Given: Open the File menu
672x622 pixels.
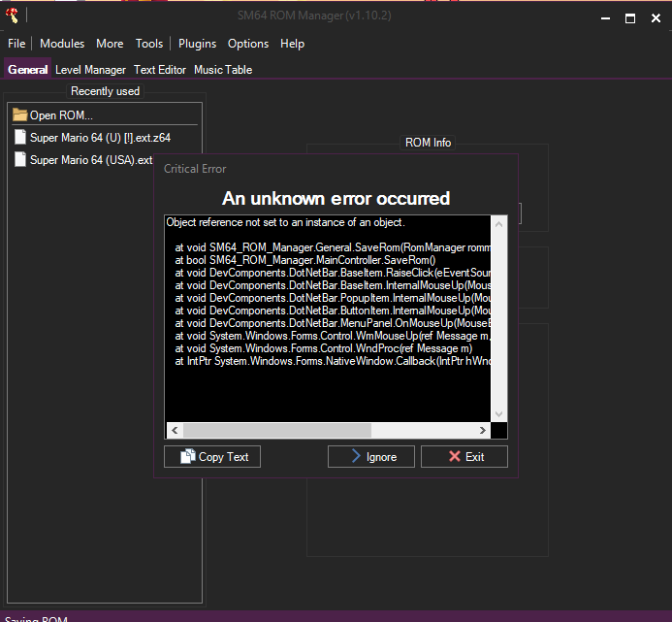Looking at the screenshot, I should tap(16, 44).
